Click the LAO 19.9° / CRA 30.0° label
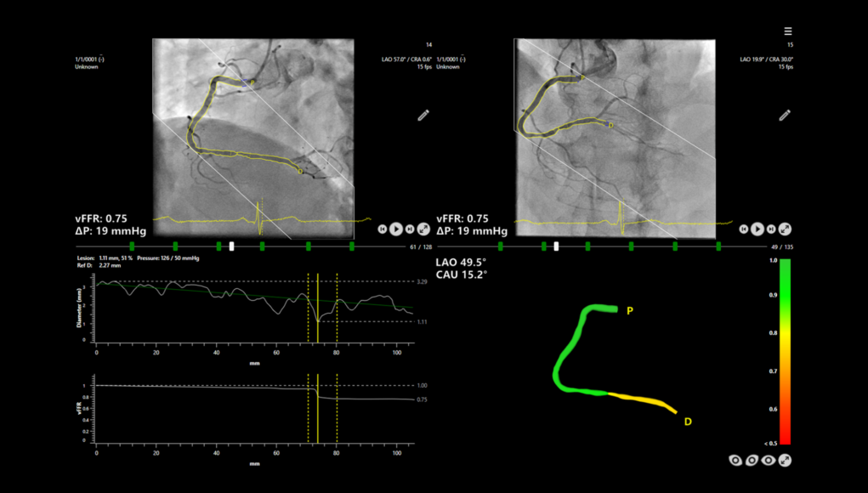 point(767,59)
